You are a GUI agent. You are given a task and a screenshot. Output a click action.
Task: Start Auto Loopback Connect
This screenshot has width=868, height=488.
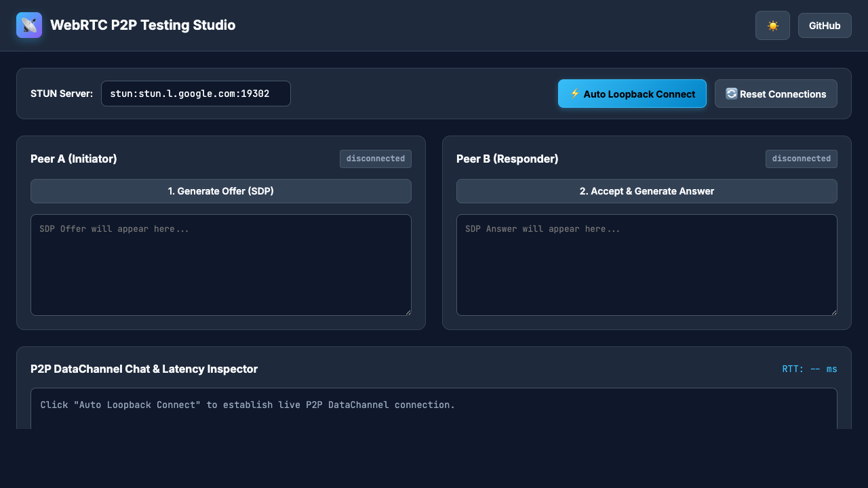[x=632, y=94]
